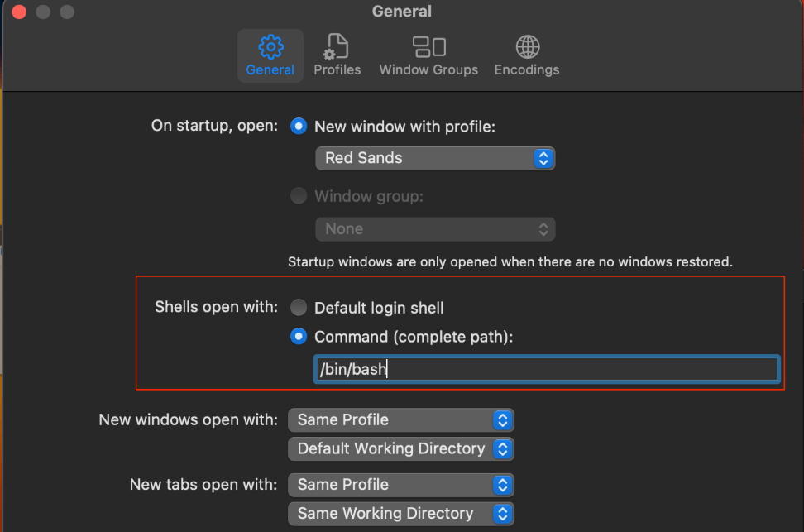Select the Window Groups icon
Image resolution: width=804 pixels, height=532 pixels.
428,46
